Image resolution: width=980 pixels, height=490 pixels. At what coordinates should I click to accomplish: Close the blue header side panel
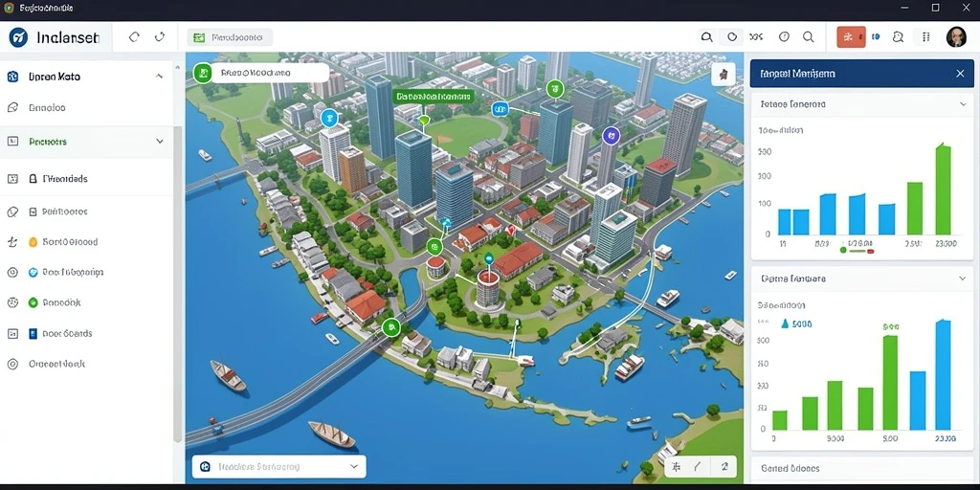click(x=960, y=74)
